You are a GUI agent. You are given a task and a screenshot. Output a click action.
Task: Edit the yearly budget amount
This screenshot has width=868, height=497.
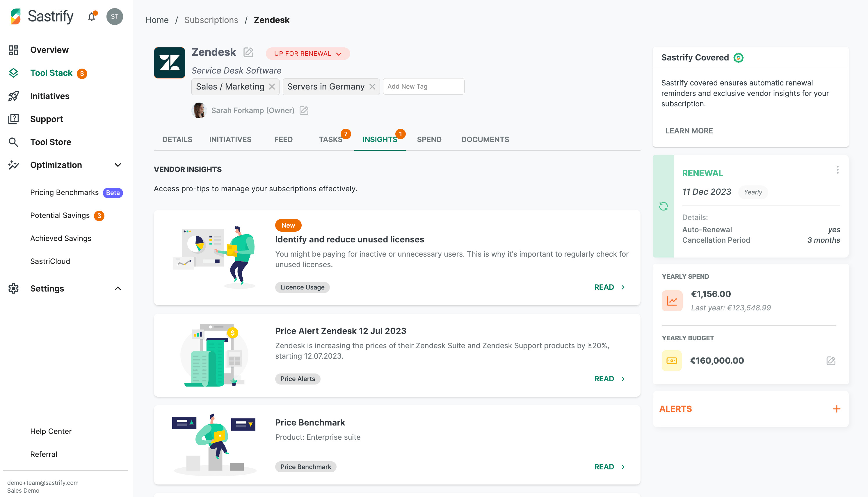pyautogui.click(x=831, y=360)
